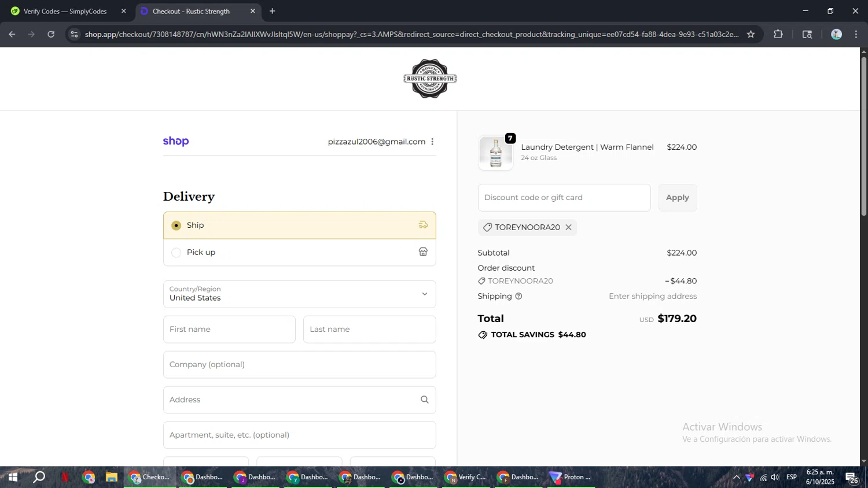Remove the TOREYNOORA20 discount code

coord(568,227)
